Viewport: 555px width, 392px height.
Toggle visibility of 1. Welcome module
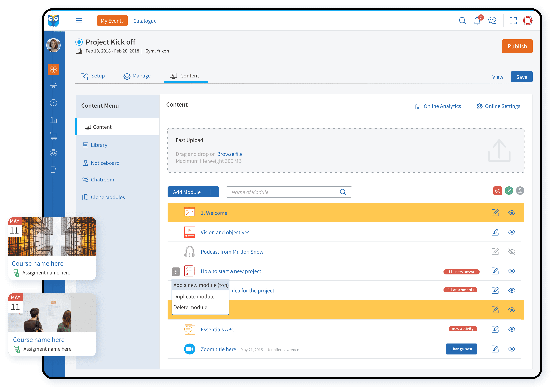512,213
